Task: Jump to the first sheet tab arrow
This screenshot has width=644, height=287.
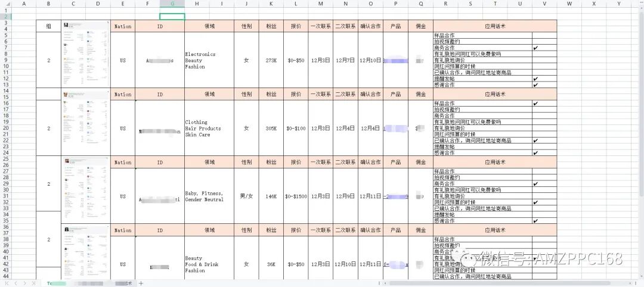Action: pyautogui.click(x=6, y=283)
